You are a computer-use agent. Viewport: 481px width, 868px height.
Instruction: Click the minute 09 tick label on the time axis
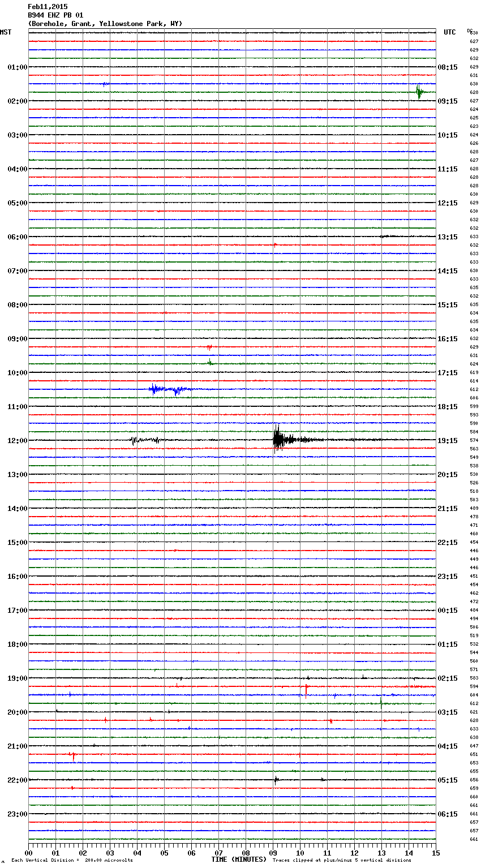tap(273, 853)
